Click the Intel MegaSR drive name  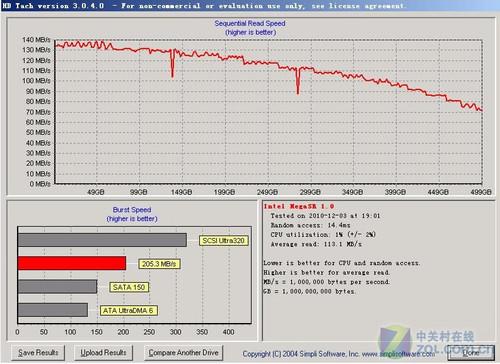pyautogui.click(x=299, y=206)
